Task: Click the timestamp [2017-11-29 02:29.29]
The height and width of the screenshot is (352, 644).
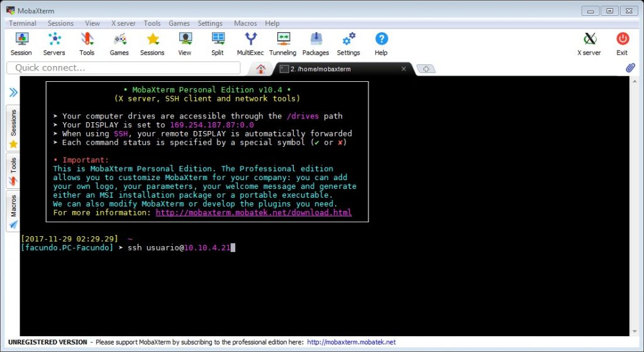Action: (x=69, y=239)
